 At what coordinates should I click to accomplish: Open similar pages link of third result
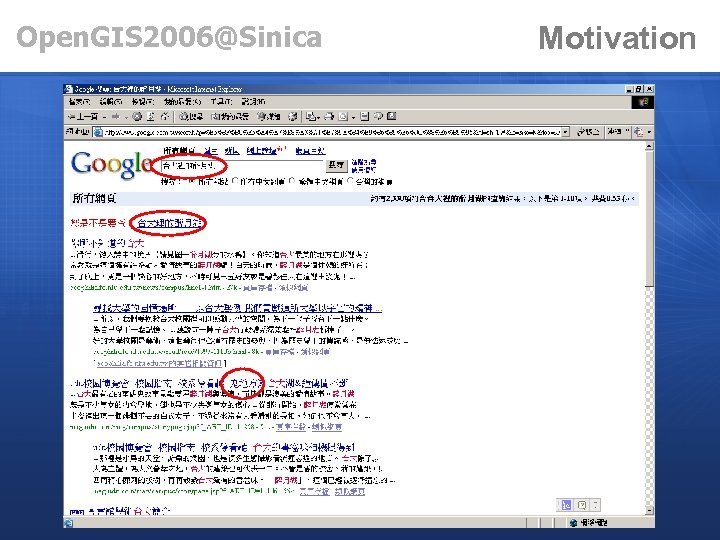point(326,427)
